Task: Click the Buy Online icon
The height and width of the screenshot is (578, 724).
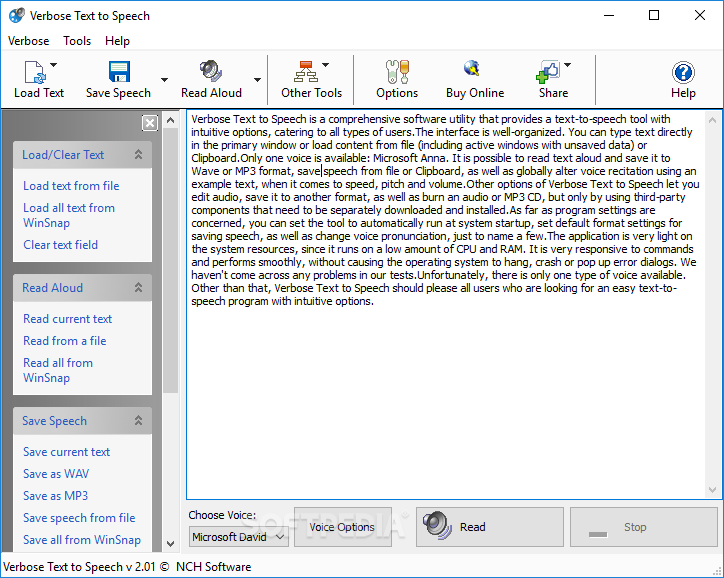Action: (472, 69)
